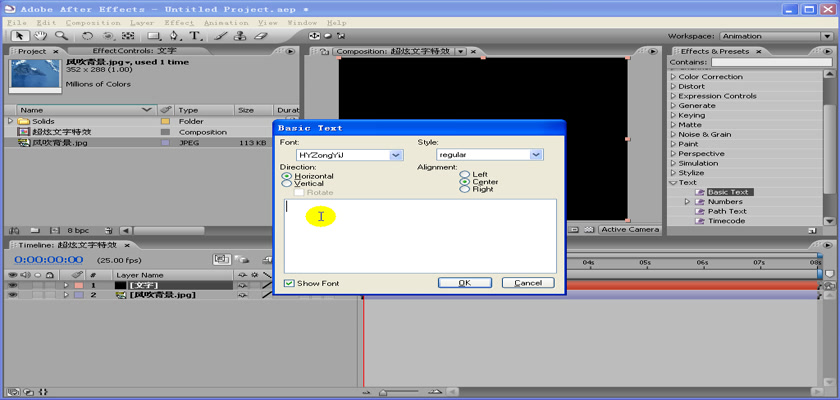The image size is (840, 400).
Task: Click the find binoculars icon in Project panel
Action: (14, 230)
